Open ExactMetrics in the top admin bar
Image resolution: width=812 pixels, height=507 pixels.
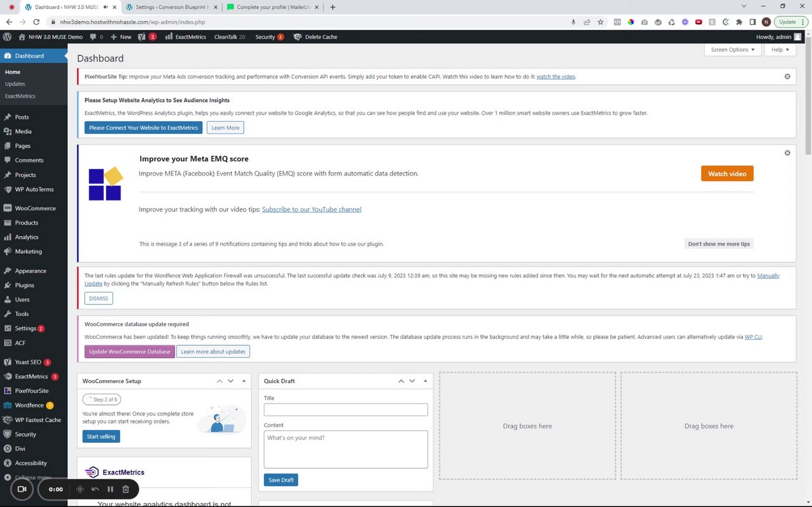[x=185, y=37]
